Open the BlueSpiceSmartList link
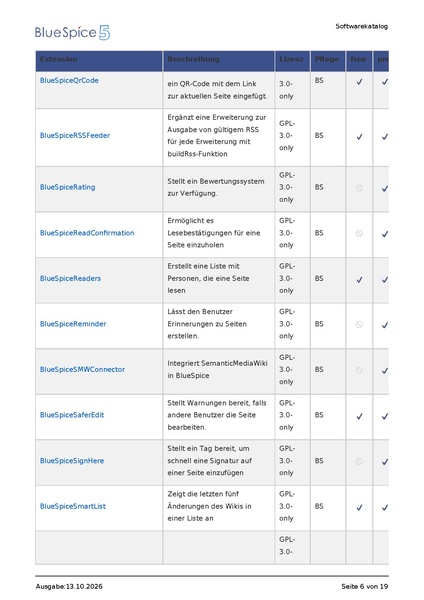 point(73,506)
